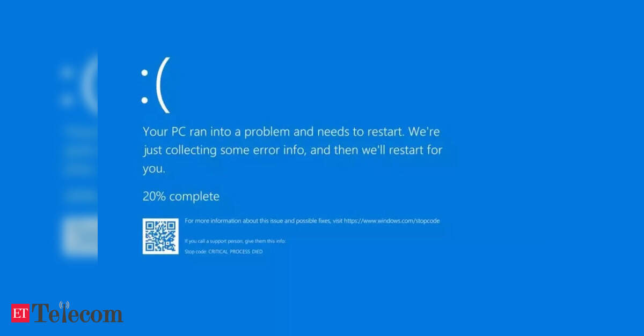This screenshot has width=644, height=336.
Task: Click the antenna signal icon in Telecom logo
Action: coord(64,307)
